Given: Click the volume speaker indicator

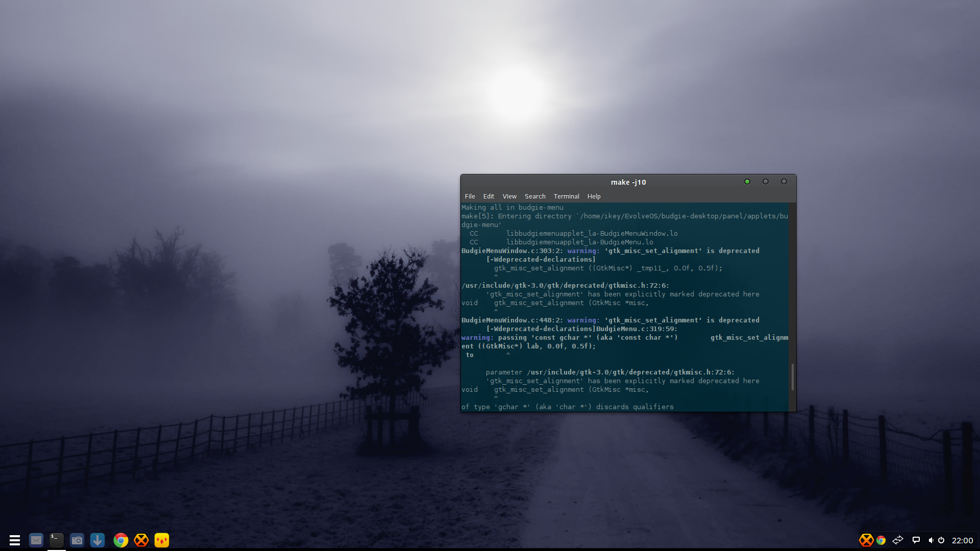Looking at the screenshot, I should point(931,540).
